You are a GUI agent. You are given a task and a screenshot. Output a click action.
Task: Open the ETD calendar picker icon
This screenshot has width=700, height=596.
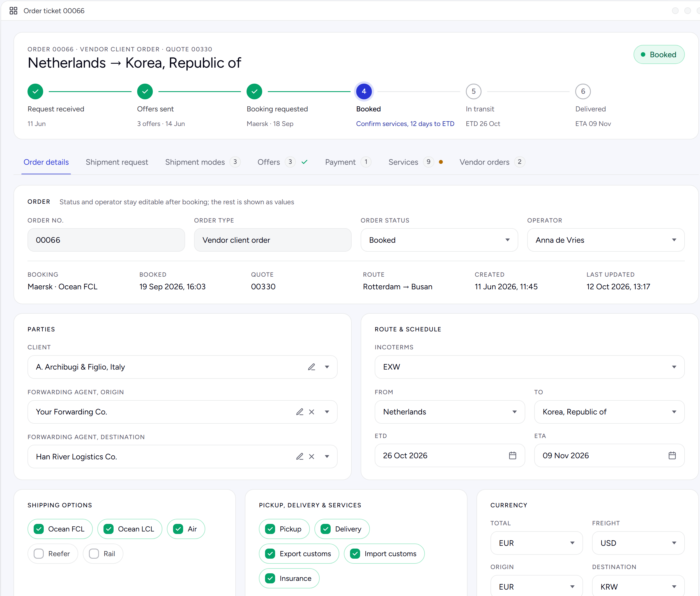pyautogui.click(x=513, y=455)
